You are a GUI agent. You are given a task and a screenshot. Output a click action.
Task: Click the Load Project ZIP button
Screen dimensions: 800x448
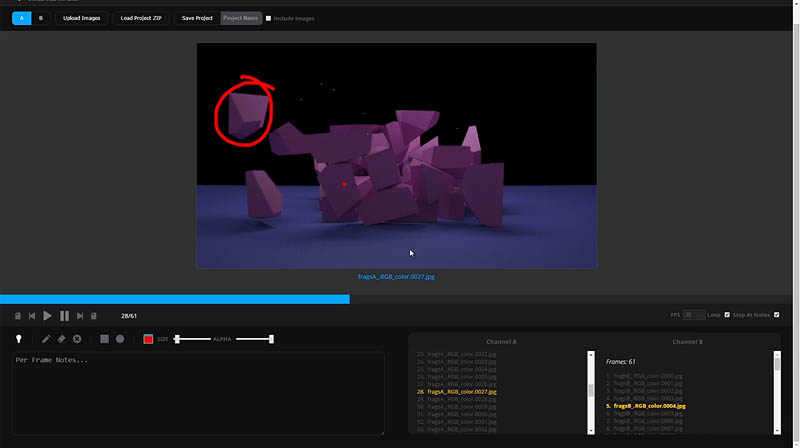coord(141,18)
